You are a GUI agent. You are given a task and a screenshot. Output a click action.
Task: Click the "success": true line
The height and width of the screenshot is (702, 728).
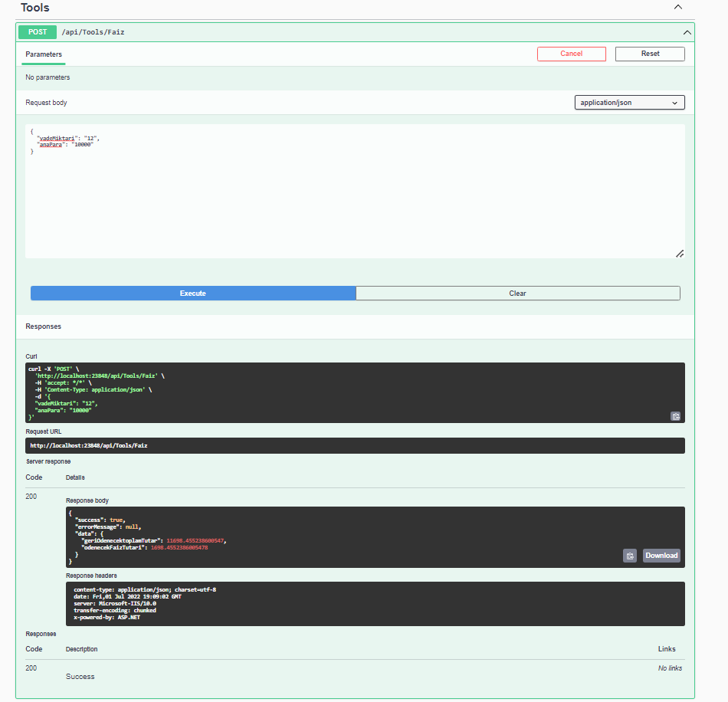tap(100, 520)
